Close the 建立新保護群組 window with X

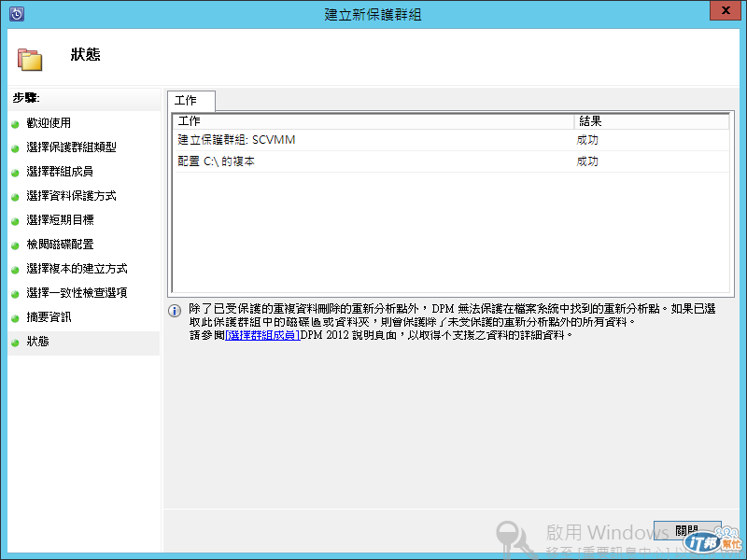pos(726,10)
